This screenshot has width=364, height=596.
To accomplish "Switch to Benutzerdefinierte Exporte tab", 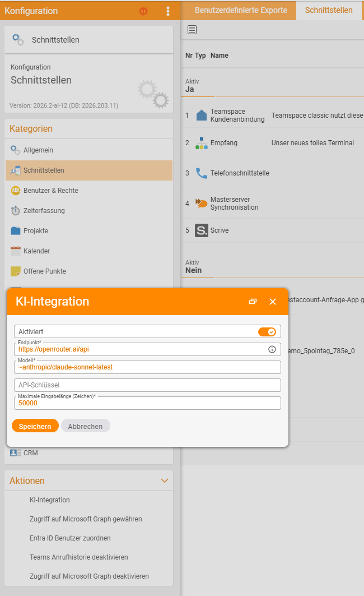I will tap(241, 10).
